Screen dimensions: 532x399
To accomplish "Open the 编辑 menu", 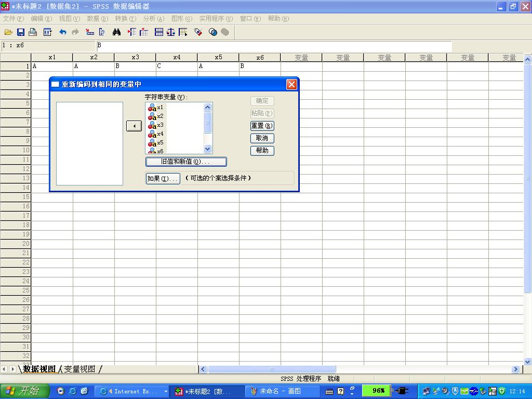I will click(x=42, y=19).
